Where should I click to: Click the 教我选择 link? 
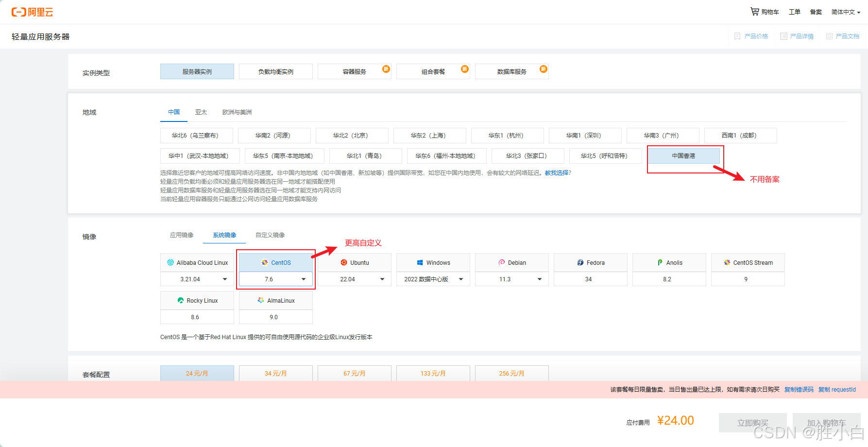tap(557, 173)
